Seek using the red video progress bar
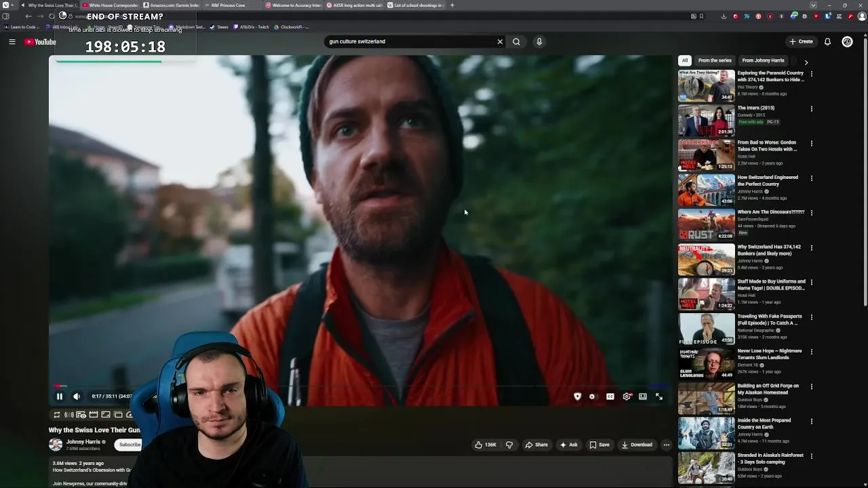This screenshot has height=488, width=868. [x=359, y=386]
